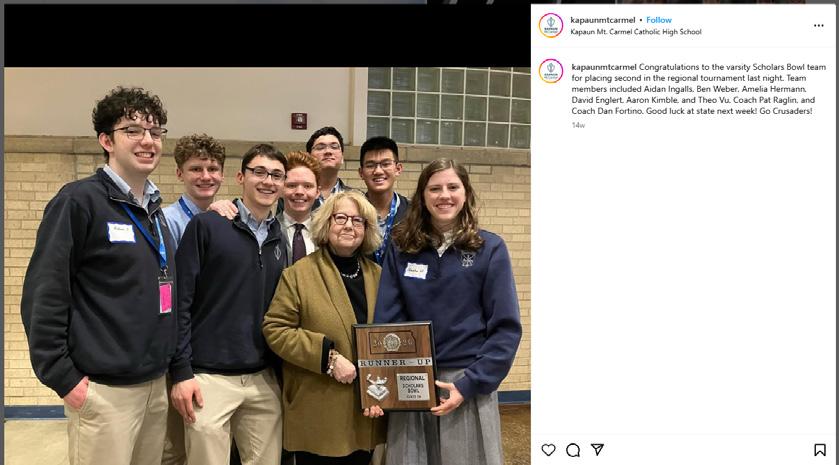This screenshot has width=839, height=465.
Task: Click the fire alarm on the wall
Action: pos(299,121)
